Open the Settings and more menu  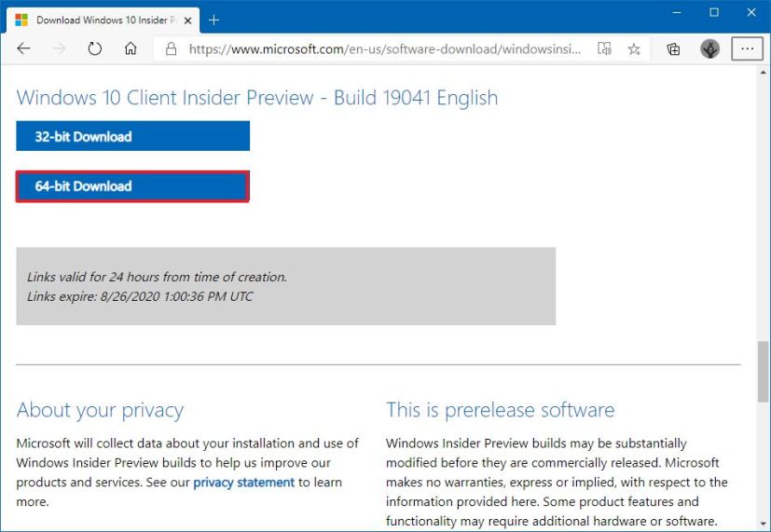[x=747, y=48]
